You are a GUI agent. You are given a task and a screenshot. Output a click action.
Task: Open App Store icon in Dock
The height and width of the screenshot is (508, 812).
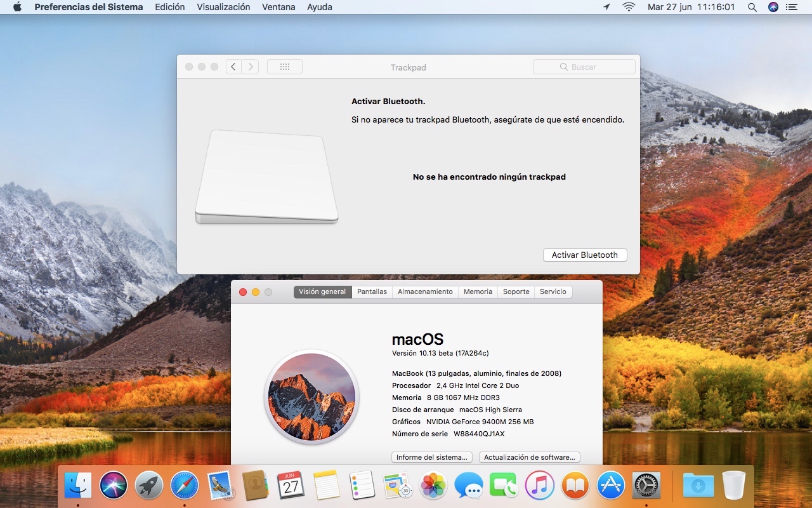(x=611, y=486)
